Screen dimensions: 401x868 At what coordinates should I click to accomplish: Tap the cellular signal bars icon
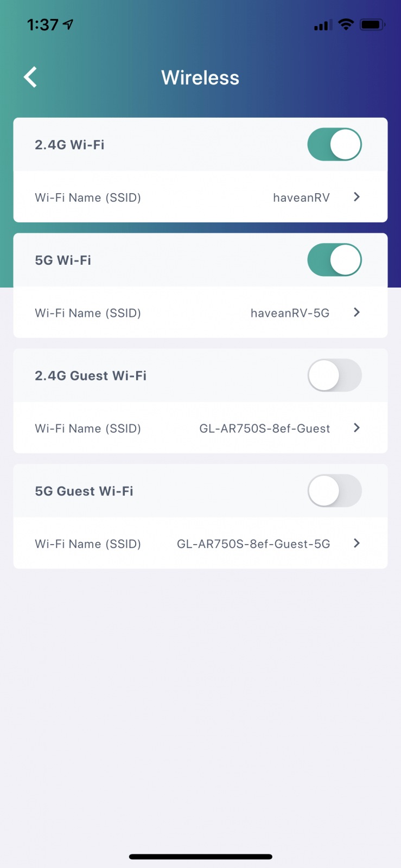tap(323, 25)
